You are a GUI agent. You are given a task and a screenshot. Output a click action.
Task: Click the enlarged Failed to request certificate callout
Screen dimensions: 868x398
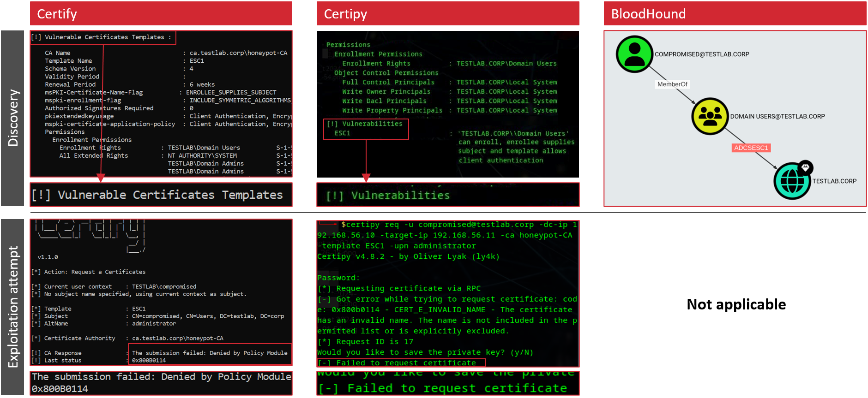[x=448, y=383]
